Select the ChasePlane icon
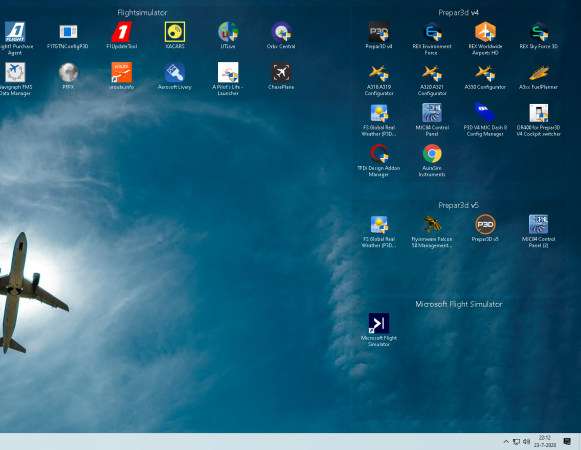 281,72
